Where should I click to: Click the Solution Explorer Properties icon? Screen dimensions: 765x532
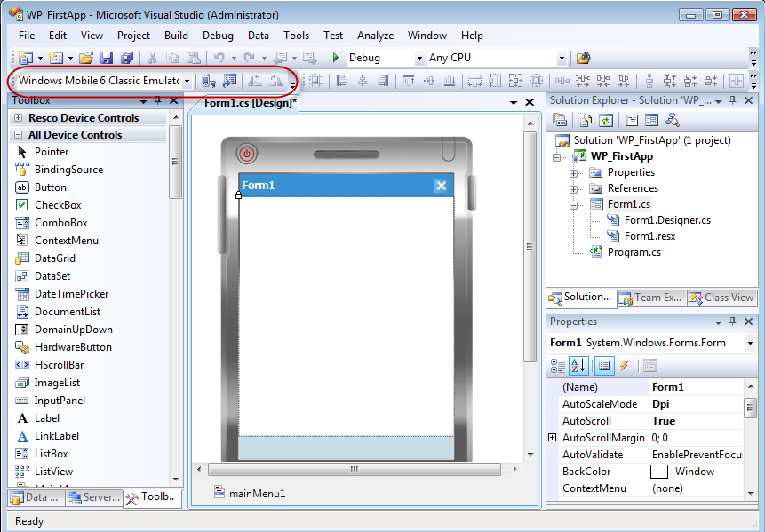[x=560, y=120]
